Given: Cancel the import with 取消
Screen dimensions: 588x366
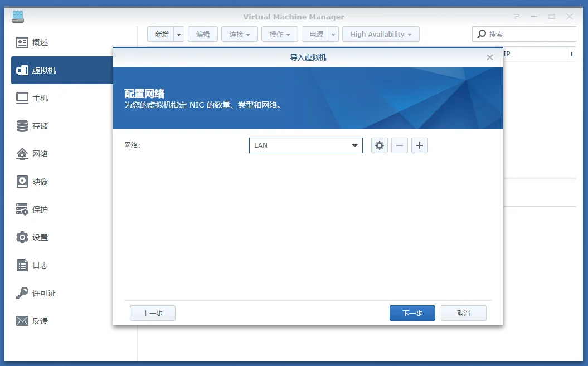Looking at the screenshot, I should click(464, 313).
